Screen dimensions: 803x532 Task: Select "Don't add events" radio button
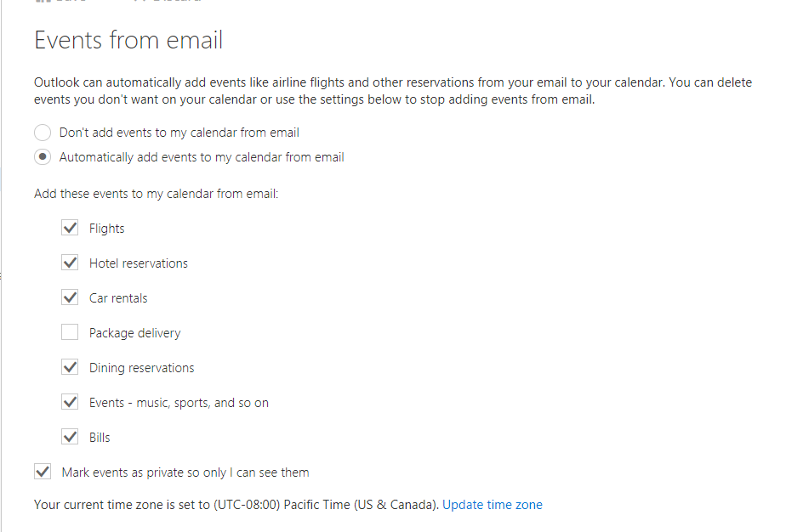point(43,133)
